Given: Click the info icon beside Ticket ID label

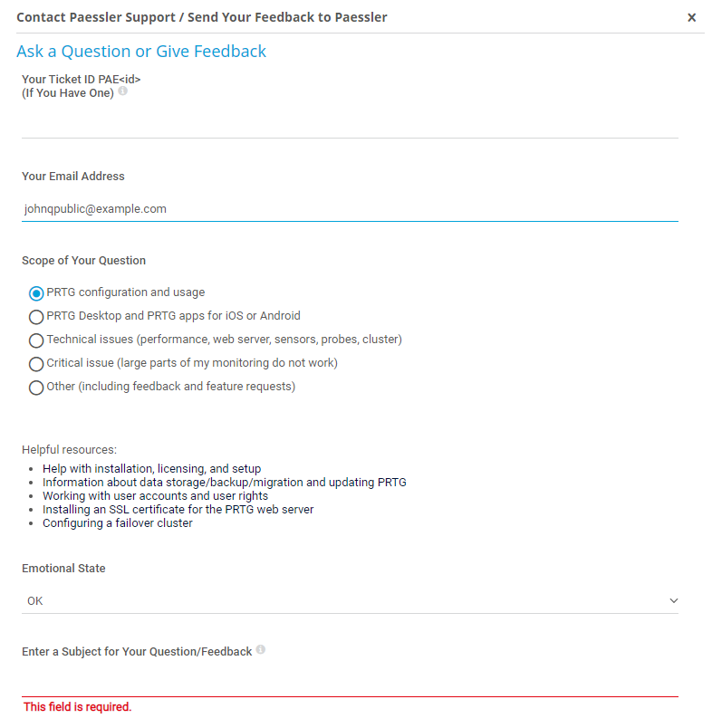Looking at the screenshot, I should click(x=123, y=91).
